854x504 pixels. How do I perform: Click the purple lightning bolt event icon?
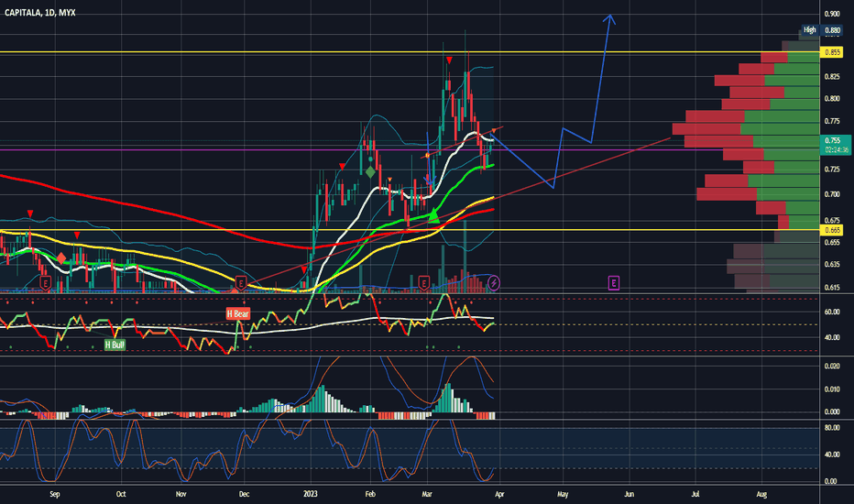pos(494,283)
